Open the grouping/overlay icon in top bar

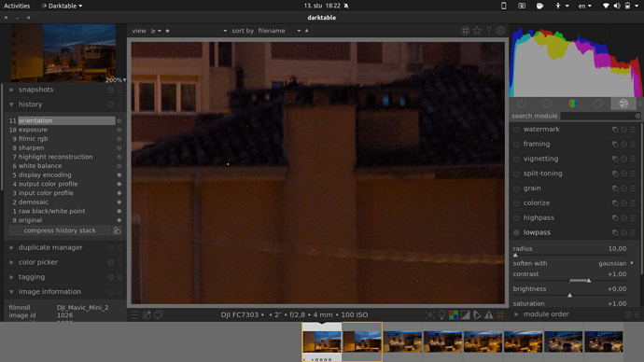(x=465, y=31)
